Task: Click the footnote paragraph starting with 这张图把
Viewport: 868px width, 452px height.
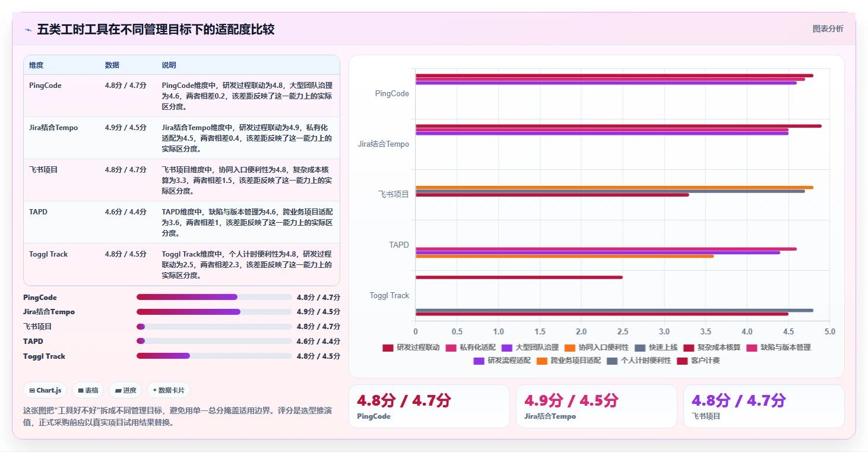Action: click(x=177, y=416)
